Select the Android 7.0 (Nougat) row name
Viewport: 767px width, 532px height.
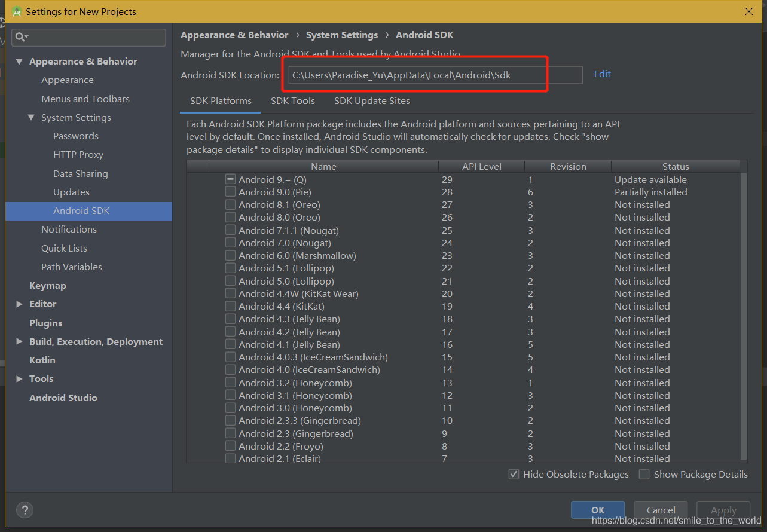point(285,243)
